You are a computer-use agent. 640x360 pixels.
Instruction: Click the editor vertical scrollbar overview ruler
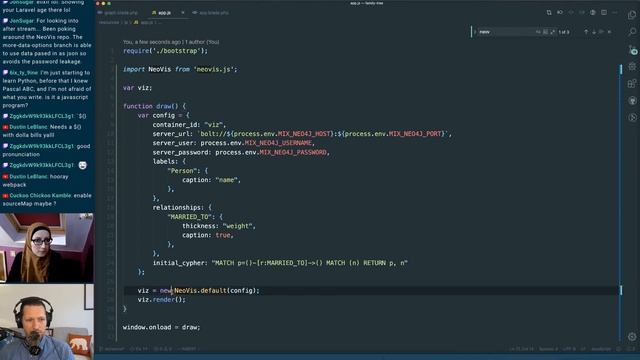point(621,202)
